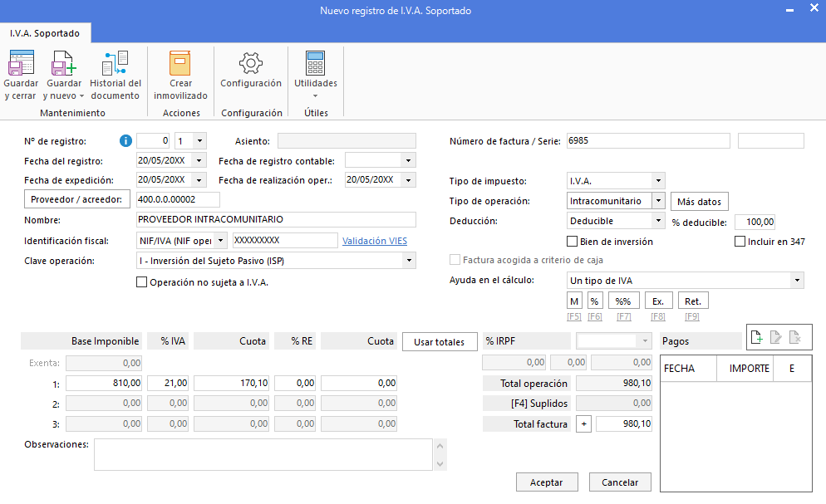Enable the Bien de inversión checkbox
826x504 pixels.
click(572, 242)
